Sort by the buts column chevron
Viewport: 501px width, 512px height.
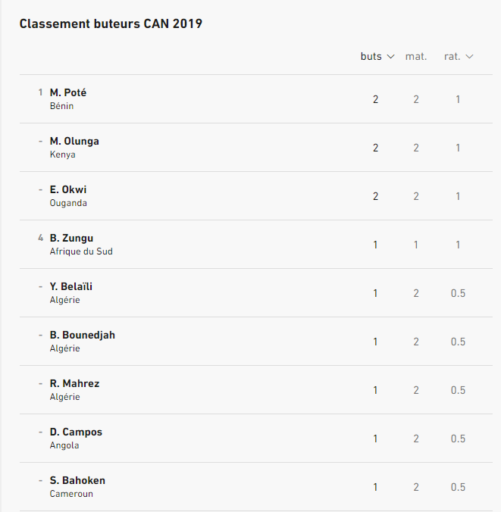(x=391, y=57)
